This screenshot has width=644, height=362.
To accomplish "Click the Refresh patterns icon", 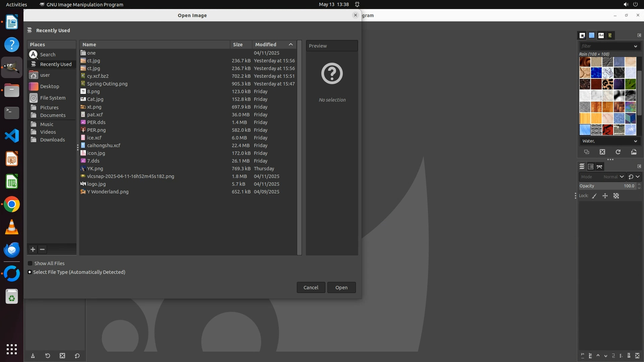I will 618,152.
